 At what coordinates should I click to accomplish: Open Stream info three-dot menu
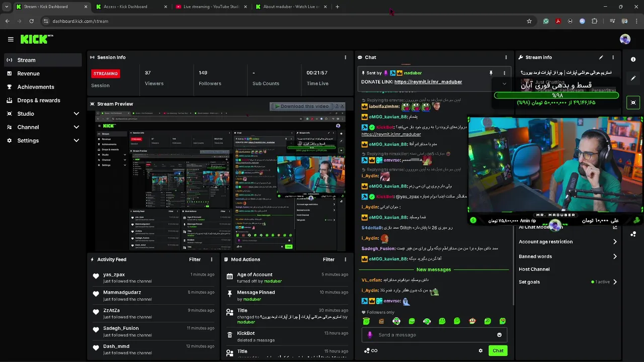pos(613,57)
